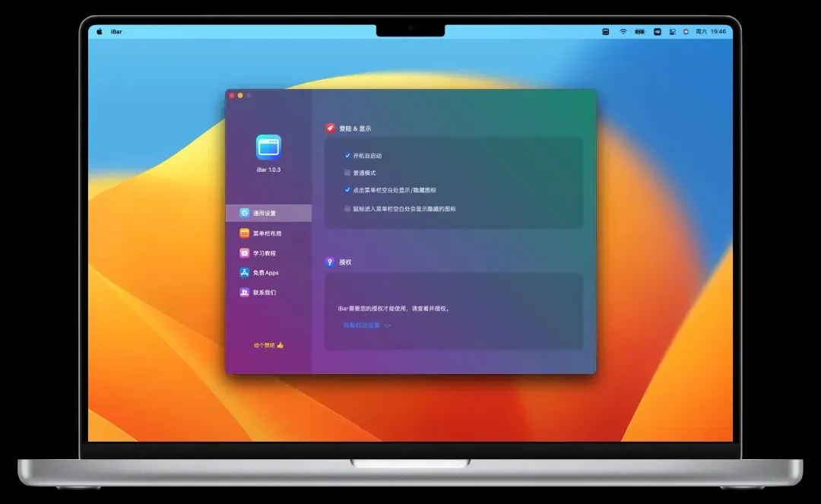Open the Wi-Fi status menu

(623, 32)
